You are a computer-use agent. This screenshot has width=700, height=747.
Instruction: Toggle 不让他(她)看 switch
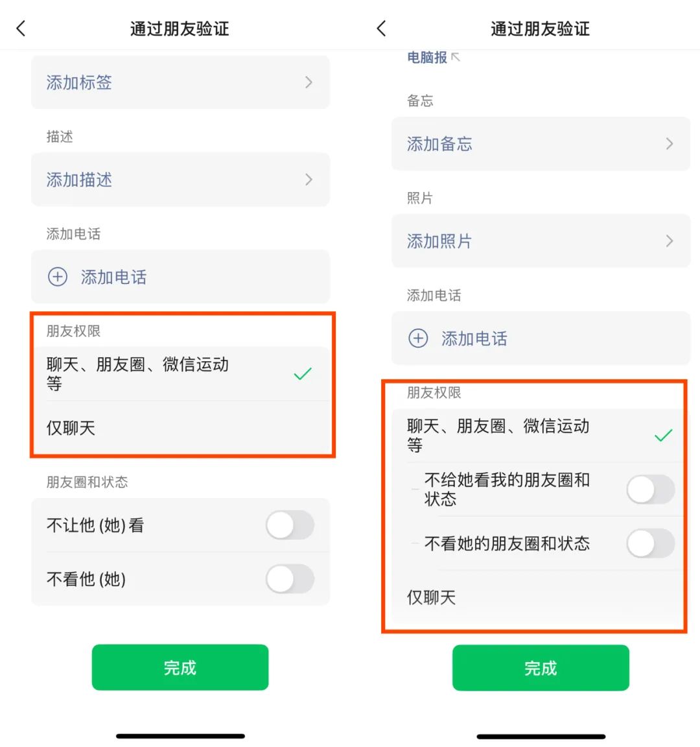coord(290,525)
